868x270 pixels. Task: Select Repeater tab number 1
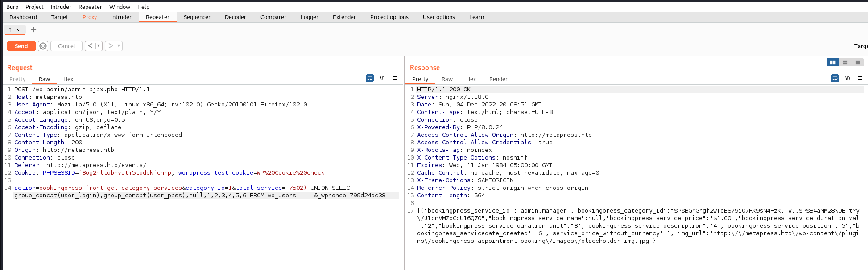coord(11,30)
